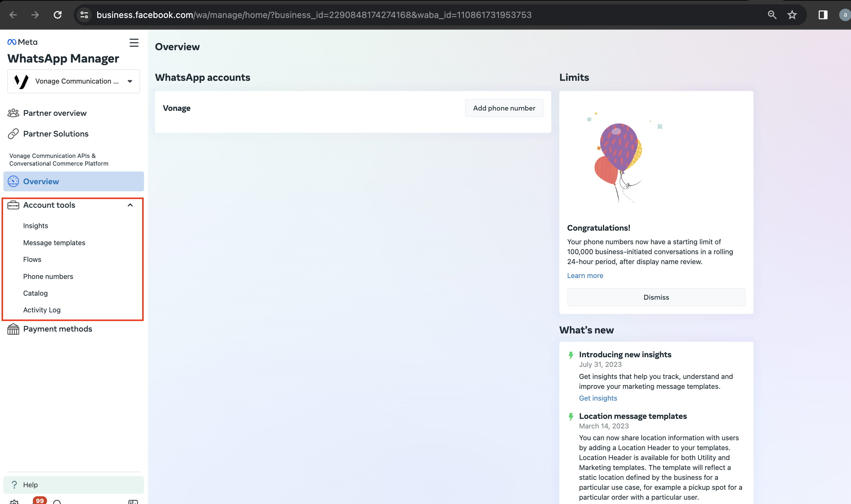Screen dimensions: 851x504
Task: Click Learn more link in Limits
Action: point(585,276)
